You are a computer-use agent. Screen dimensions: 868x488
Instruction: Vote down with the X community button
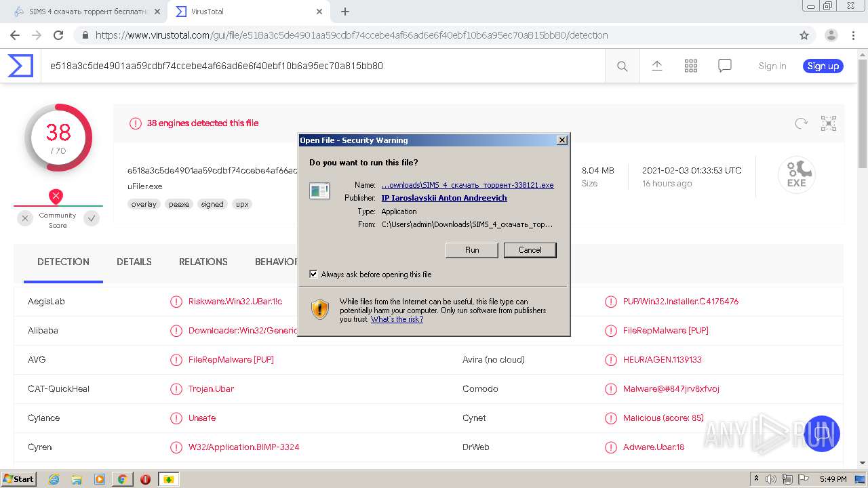pos(25,218)
